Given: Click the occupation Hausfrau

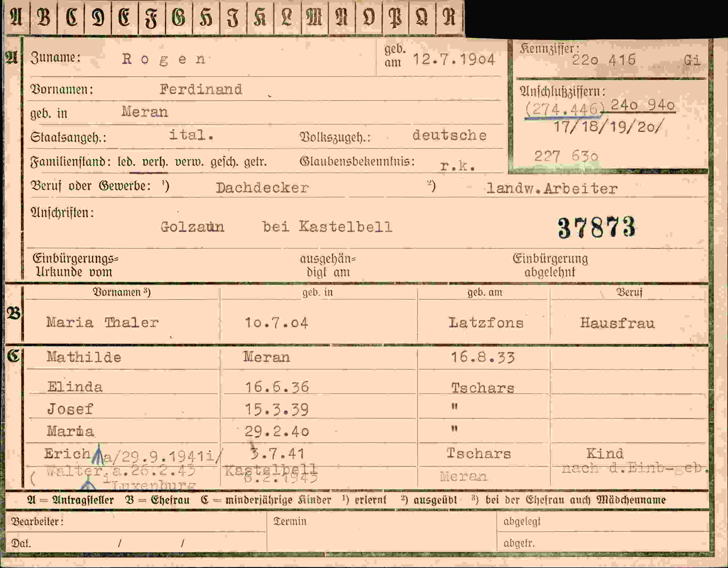Looking at the screenshot, I should coord(617,323).
